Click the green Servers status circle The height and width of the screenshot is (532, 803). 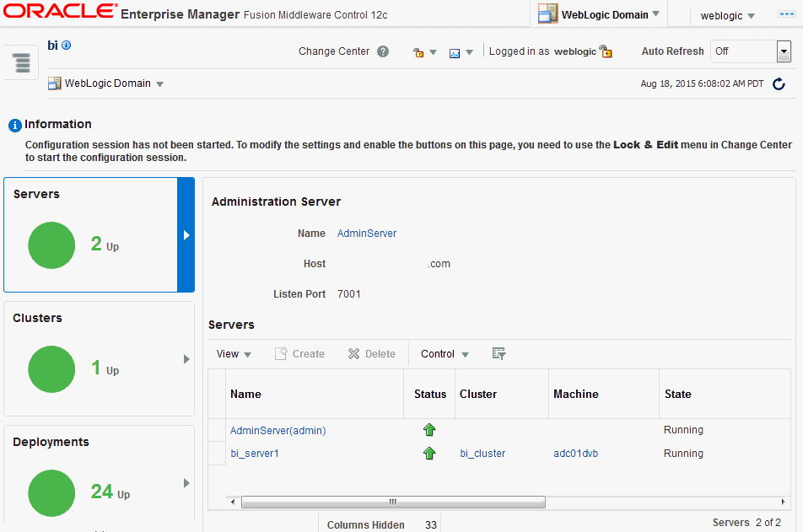51,245
